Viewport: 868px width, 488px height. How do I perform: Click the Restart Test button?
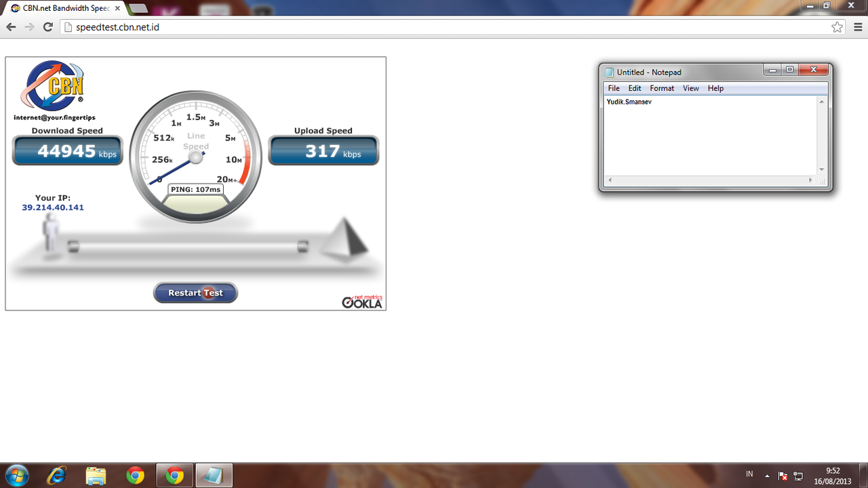pos(195,293)
